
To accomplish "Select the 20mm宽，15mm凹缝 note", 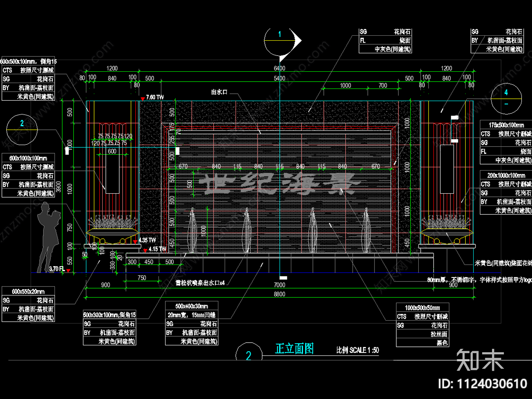I will tap(192, 315).
